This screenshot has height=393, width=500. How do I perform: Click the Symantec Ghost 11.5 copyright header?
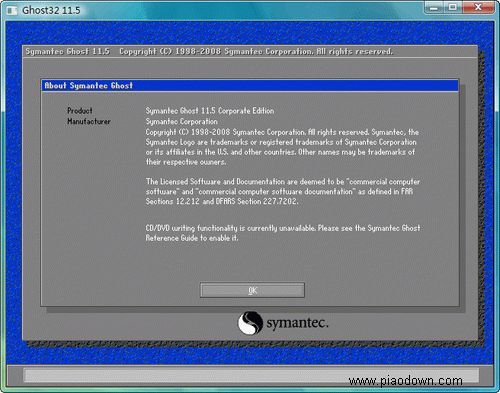point(209,51)
